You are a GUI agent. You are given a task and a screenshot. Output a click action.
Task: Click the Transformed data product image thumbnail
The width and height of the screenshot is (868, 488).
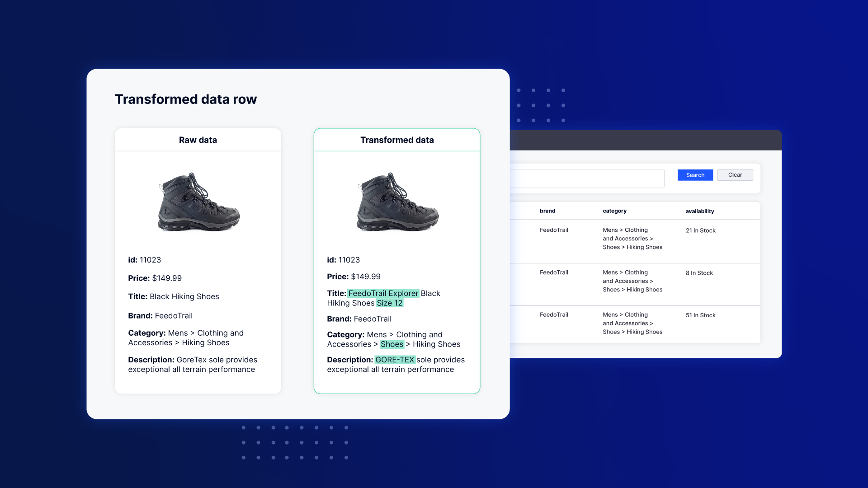[x=396, y=202]
